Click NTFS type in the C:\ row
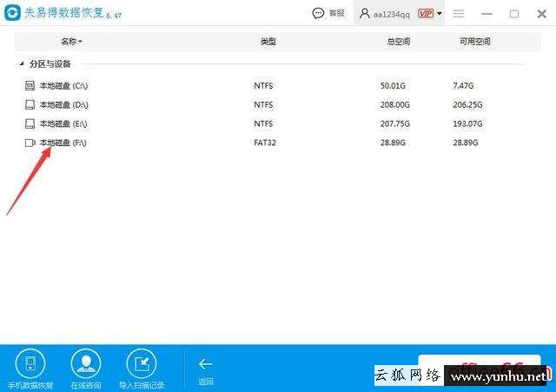 tap(263, 86)
